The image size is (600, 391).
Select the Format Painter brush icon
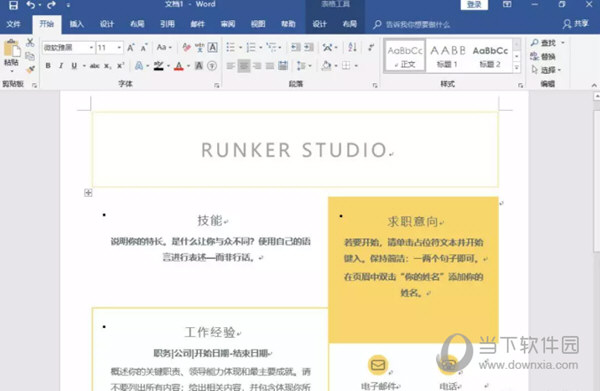tap(30, 70)
